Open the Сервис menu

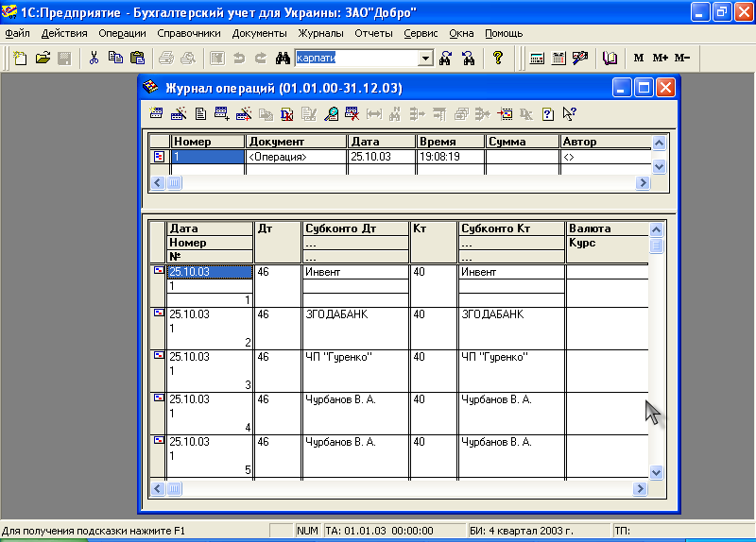click(421, 33)
